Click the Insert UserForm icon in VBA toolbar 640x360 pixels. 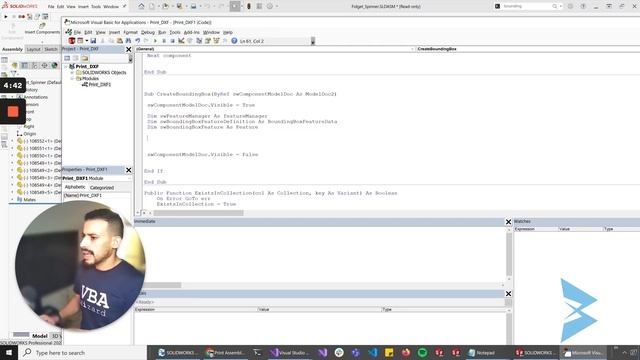click(x=80, y=41)
